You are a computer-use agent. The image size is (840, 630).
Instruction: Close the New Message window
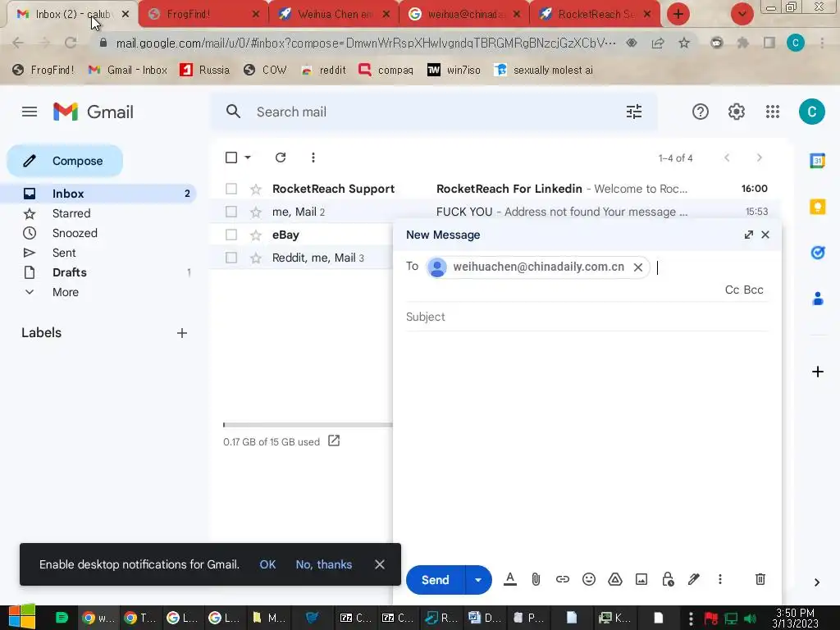point(765,235)
